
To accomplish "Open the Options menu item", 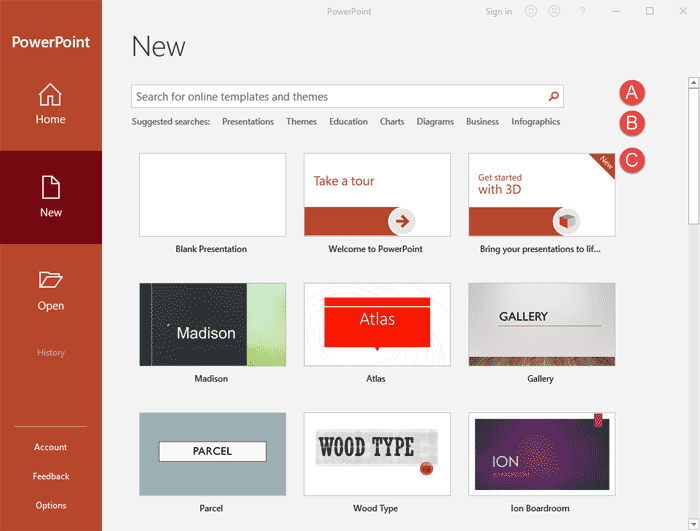I will [51, 506].
